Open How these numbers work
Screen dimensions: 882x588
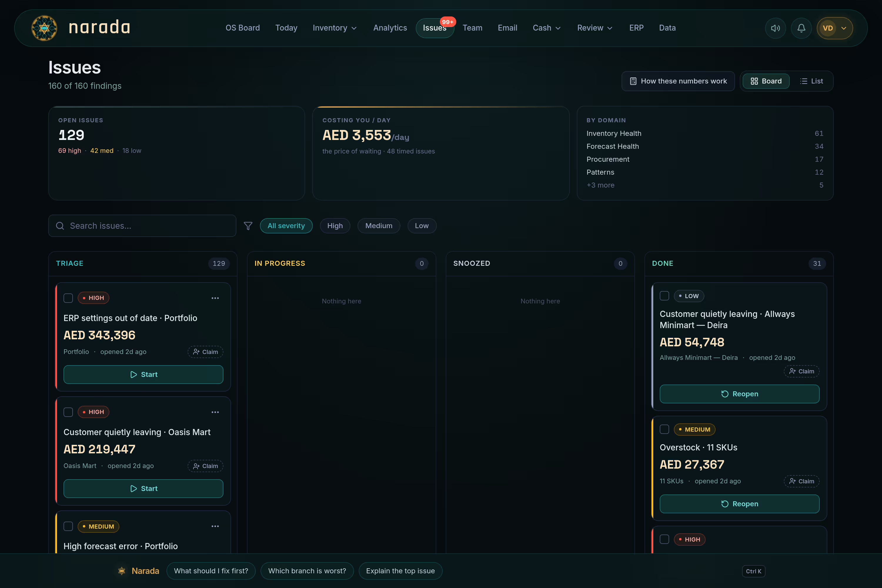click(x=678, y=81)
